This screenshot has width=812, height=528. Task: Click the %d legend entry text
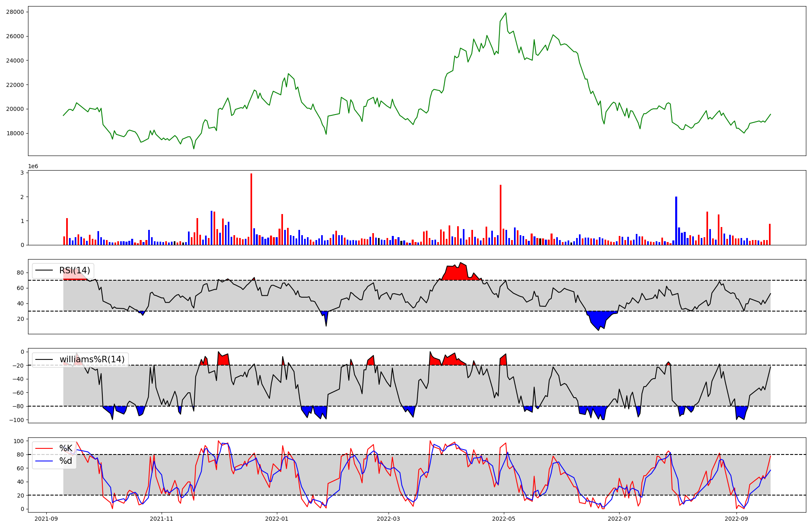pos(66,461)
